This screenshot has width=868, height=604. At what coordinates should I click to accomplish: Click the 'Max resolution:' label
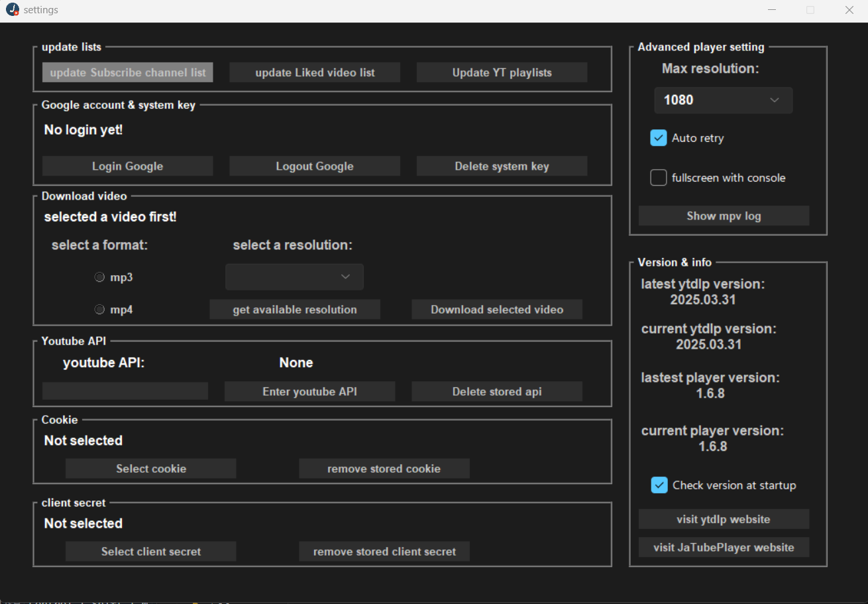(710, 68)
